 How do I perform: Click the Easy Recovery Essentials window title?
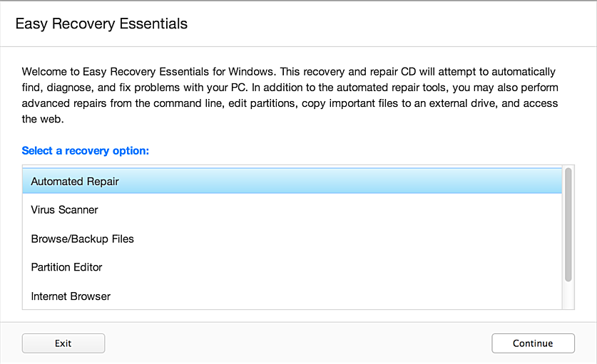(x=101, y=24)
